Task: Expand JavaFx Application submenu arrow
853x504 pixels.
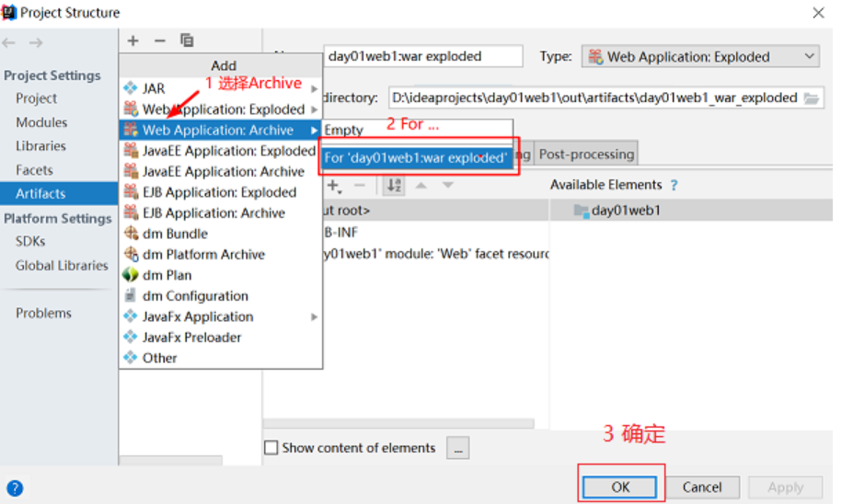Action: pos(314,316)
